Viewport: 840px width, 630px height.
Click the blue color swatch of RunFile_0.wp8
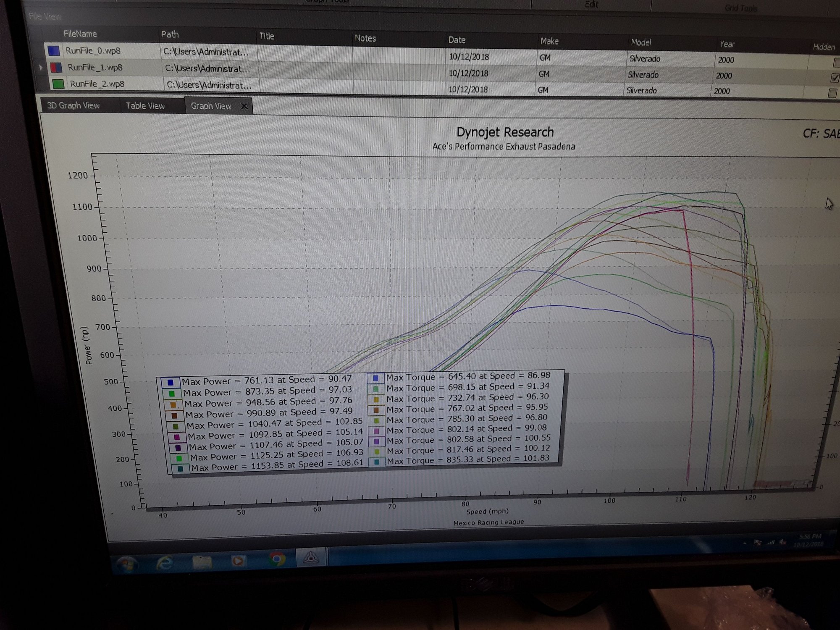pos(54,51)
